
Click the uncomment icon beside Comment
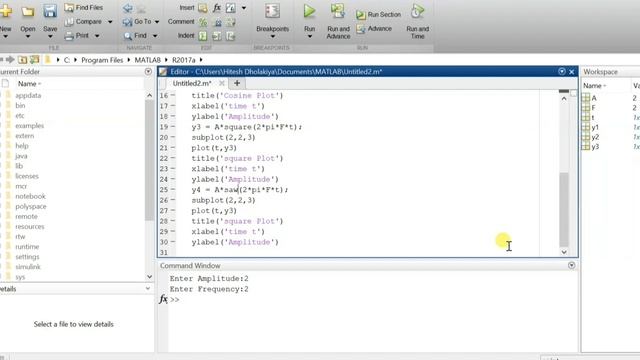218,22
